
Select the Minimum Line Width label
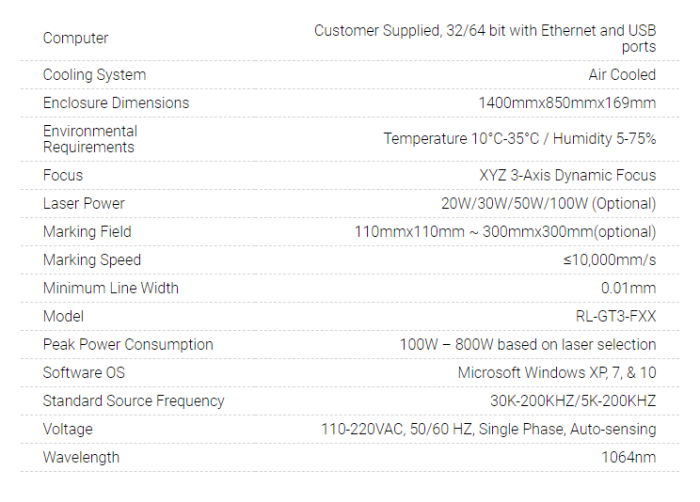click(111, 288)
